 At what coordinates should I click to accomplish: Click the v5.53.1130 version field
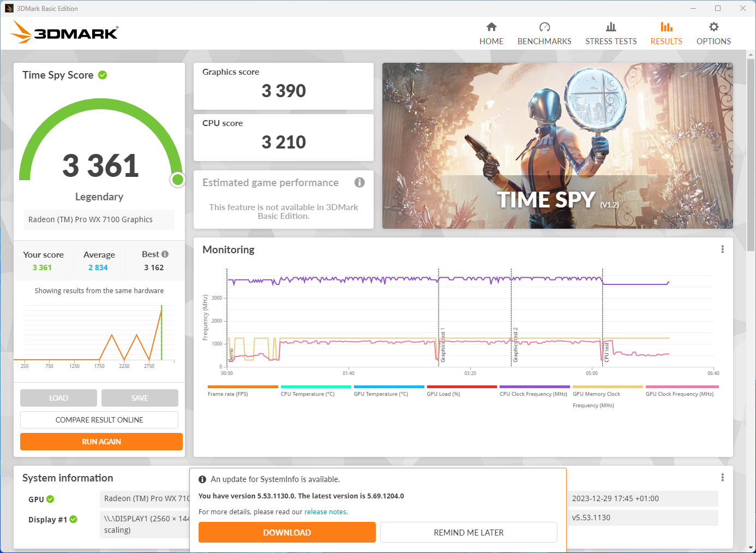[x=644, y=518]
